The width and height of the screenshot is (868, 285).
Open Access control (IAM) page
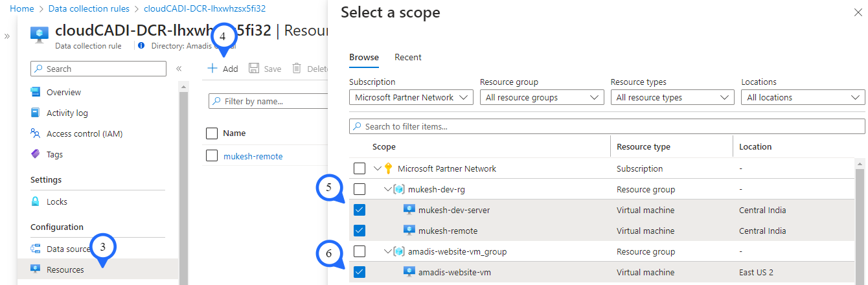(84, 133)
